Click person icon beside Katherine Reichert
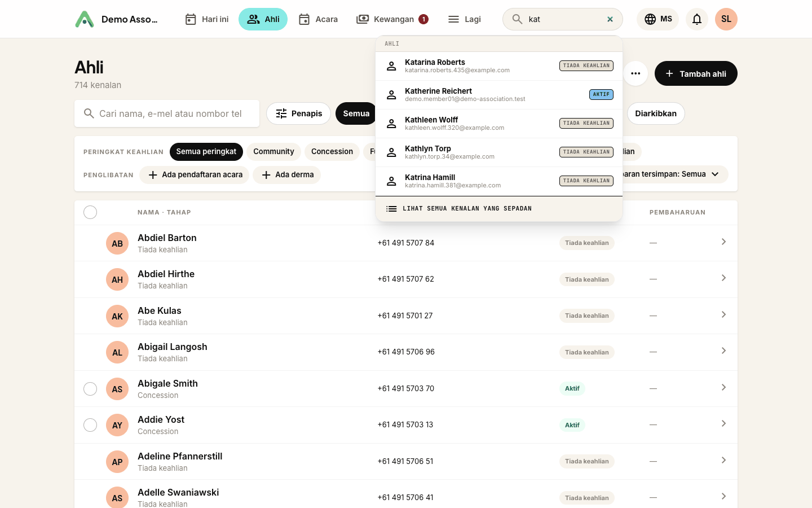The height and width of the screenshot is (508, 812). [x=391, y=95]
